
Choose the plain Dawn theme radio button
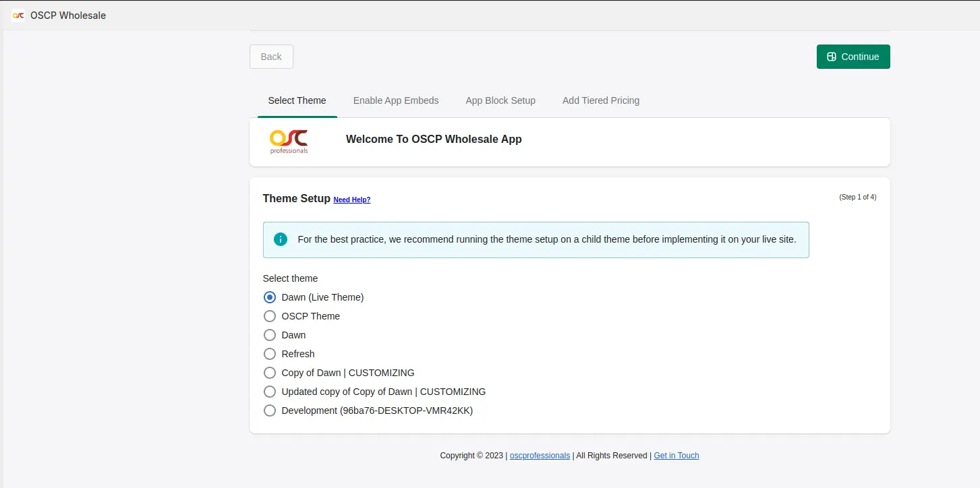270,335
